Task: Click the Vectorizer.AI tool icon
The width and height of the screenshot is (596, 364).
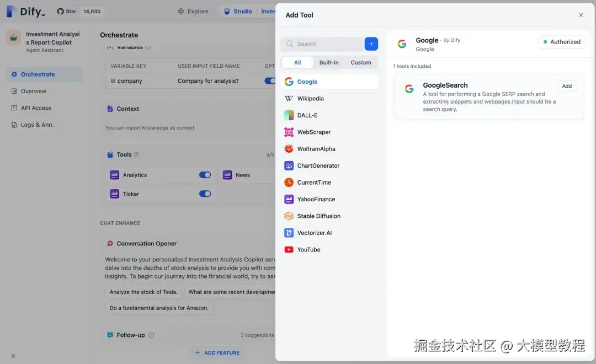Action: point(289,233)
